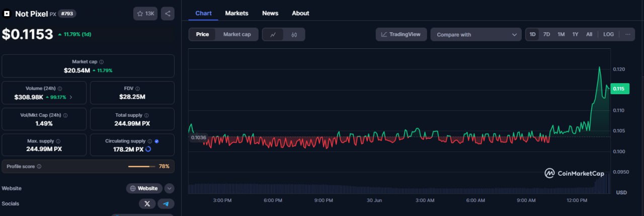The image size is (644, 216).
Task: Open the share icon button
Action: point(168,14)
